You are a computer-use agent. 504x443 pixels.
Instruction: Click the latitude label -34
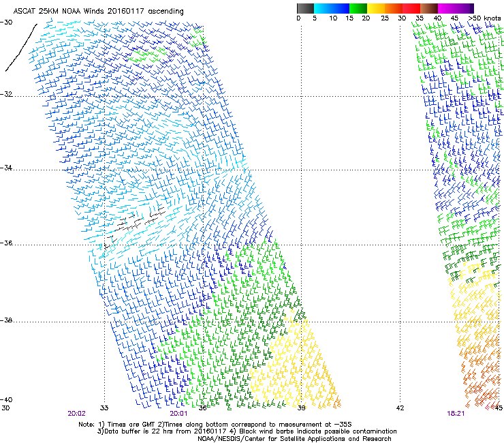tap(6, 168)
